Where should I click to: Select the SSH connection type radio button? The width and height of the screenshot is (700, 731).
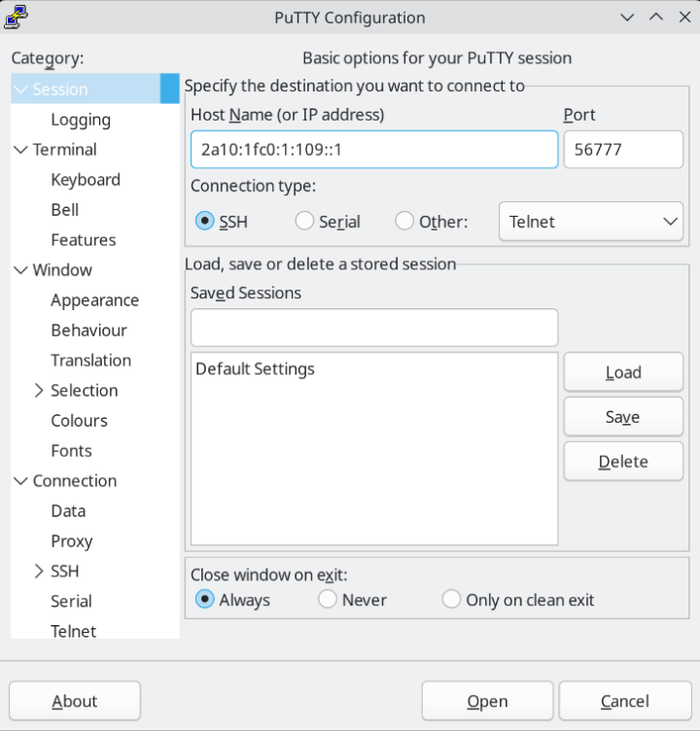205,221
